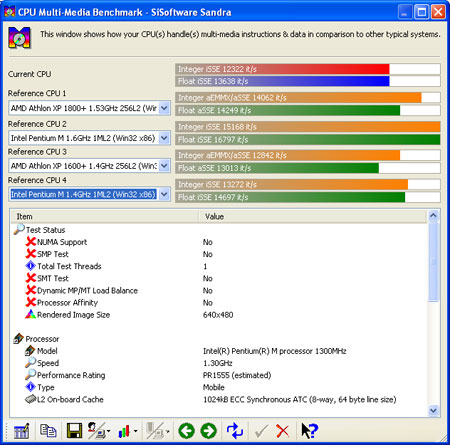The height and width of the screenshot is (445, 450).
Task: Click the green back arrow button
Action: [x=186, y=431]
